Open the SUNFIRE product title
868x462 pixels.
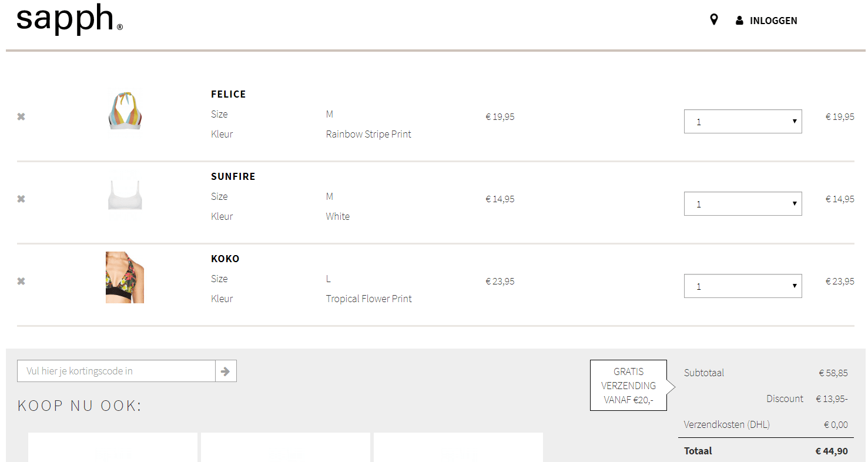click(x=233, y=176)
